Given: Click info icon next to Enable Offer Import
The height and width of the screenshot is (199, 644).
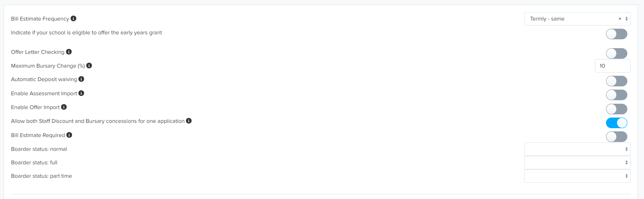Looking at the screenshot, I should click(x=64, y=107).
